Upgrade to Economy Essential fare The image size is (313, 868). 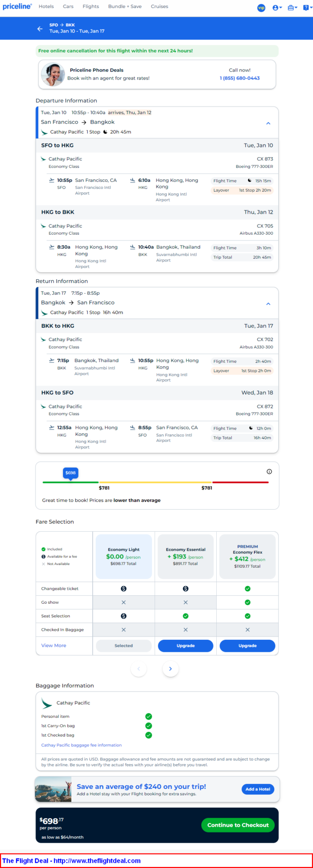[185, 645]
